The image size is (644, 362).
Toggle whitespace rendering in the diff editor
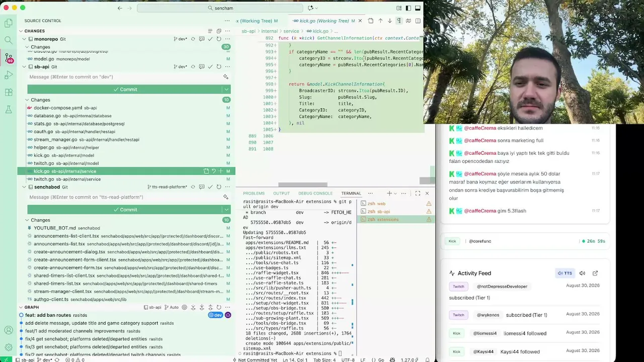click(x=399, y=21)
